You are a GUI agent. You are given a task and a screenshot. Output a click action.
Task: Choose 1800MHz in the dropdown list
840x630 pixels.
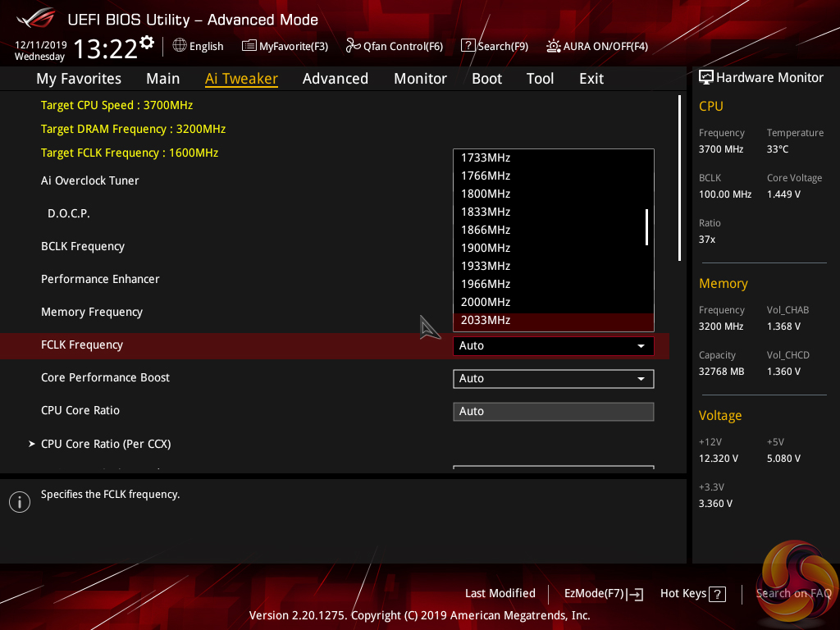tap(486, 194)
